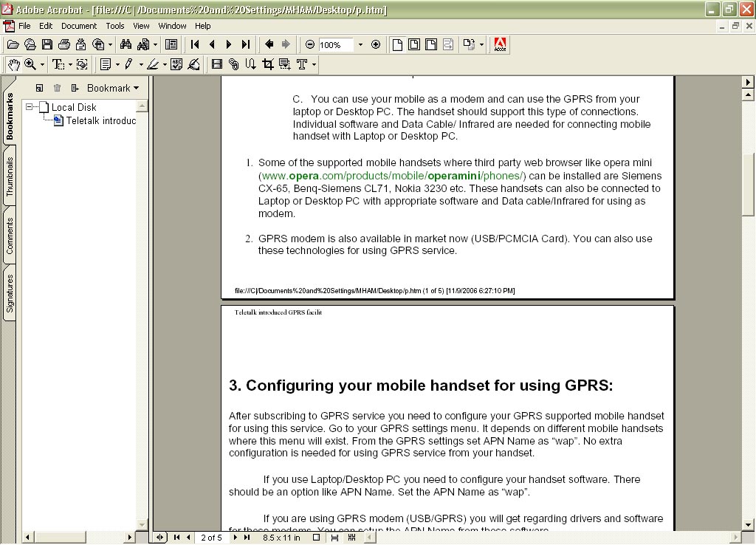
Task: Toggle Continuous Facing layout in status bar
Action: [352, 538]
